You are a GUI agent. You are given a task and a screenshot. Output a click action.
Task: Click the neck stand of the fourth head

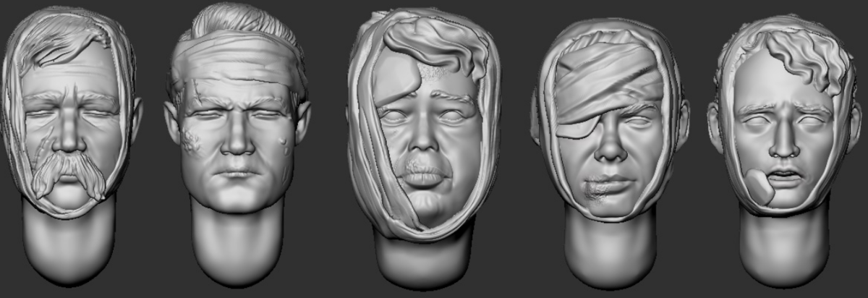(611, 250)
